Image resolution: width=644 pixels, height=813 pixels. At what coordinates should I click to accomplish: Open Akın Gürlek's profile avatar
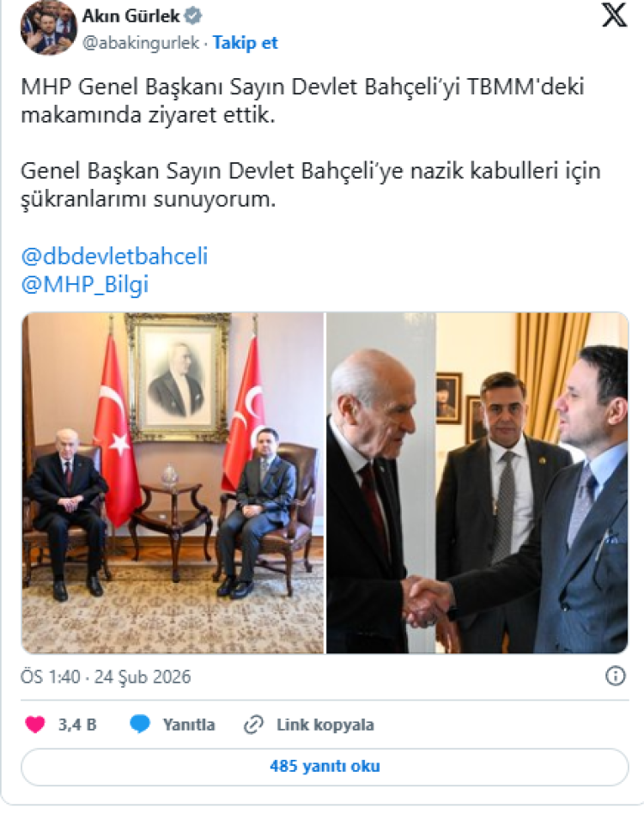click(x=49, y=28)
